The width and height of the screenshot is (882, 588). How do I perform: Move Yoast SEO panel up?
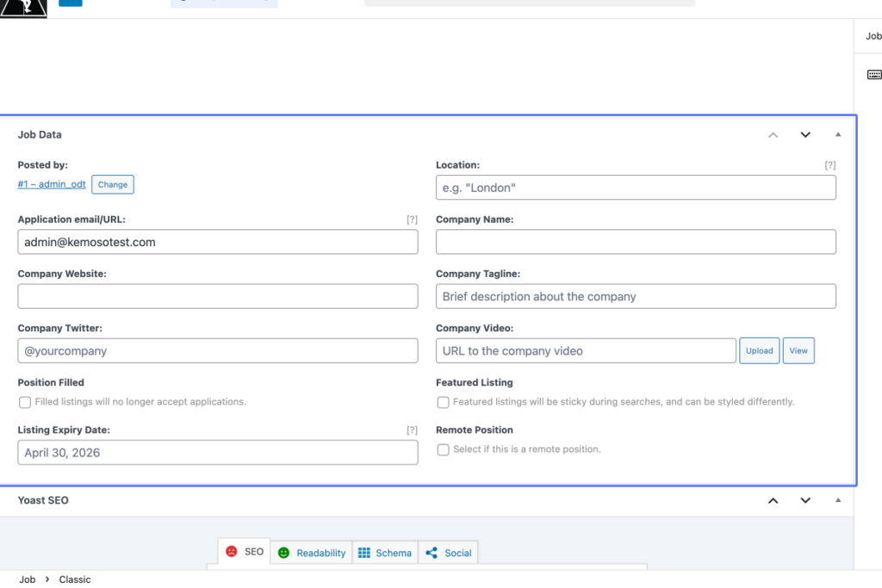(x=773, y=500)
